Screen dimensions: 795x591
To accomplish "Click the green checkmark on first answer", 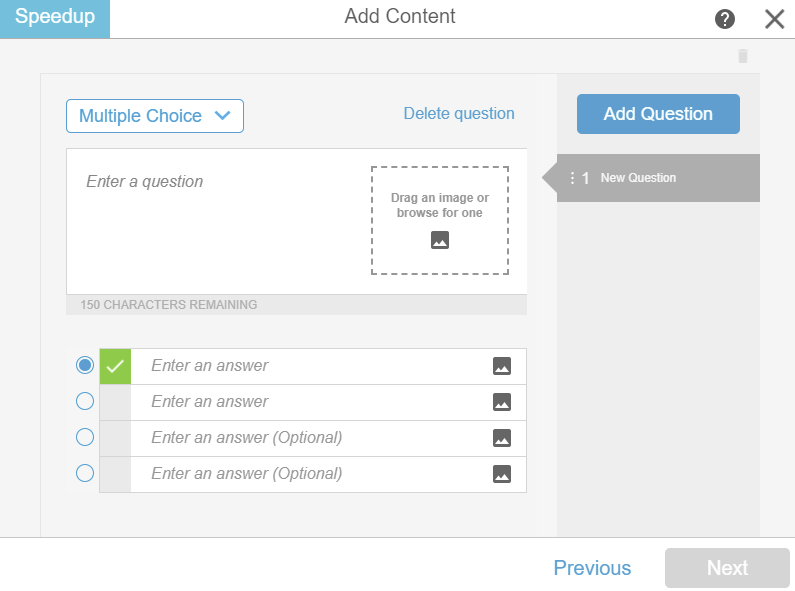I will [115, 366].
